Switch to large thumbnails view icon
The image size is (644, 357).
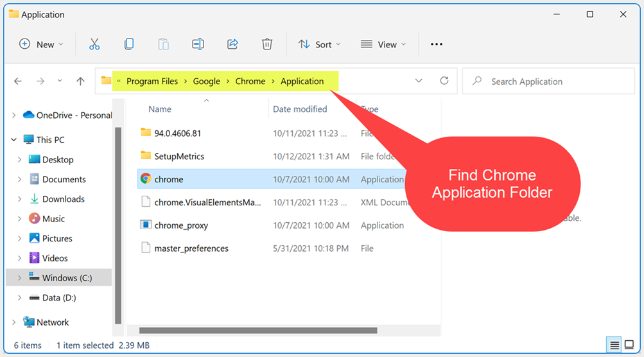pos(629,344)
